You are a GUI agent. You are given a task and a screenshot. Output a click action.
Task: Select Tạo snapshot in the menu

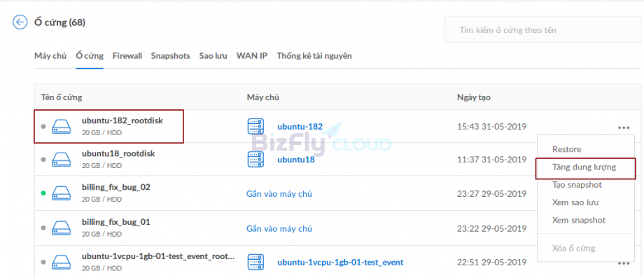tap(577, 185)
